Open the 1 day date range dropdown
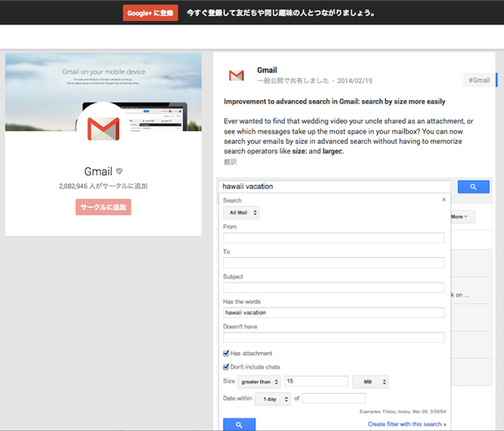This screenshot has width=504, height=431. click(271, 398)
